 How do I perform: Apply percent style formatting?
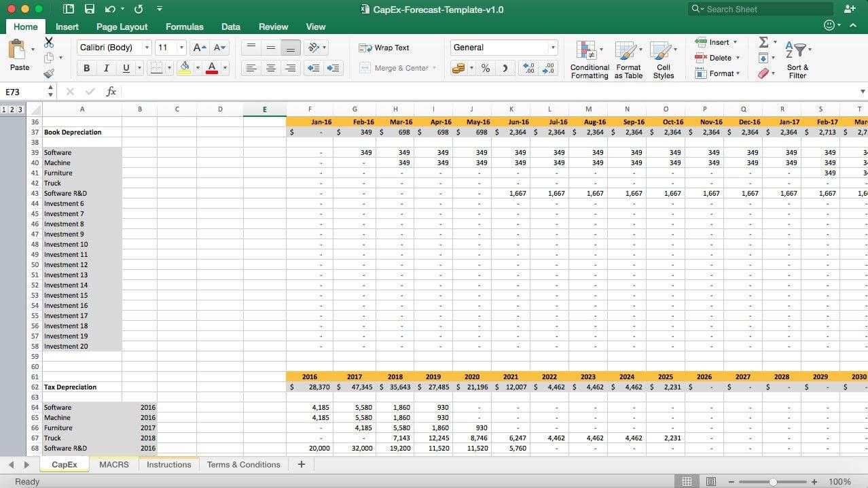pyautogui.click(x=486, y=68)
